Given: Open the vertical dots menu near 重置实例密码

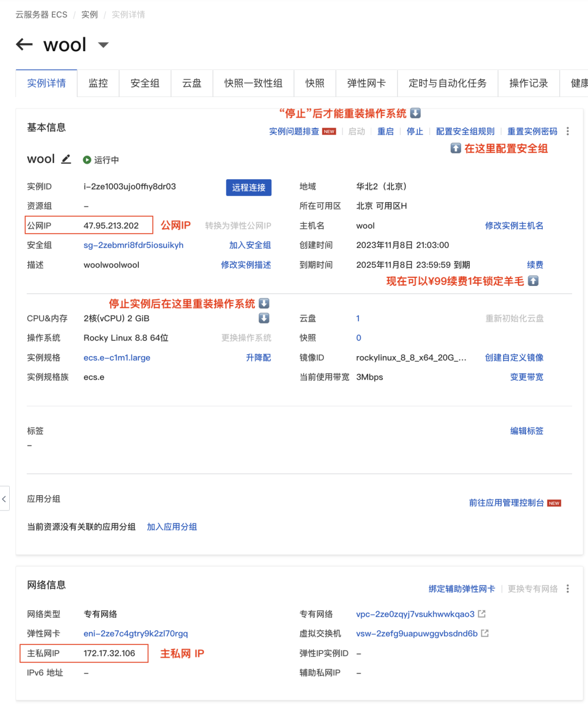Looking at the screenshot, I should pos(567,131).
